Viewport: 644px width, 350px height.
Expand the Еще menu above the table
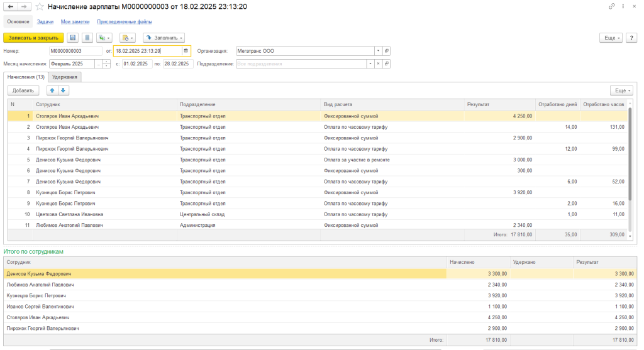[621, 90]
